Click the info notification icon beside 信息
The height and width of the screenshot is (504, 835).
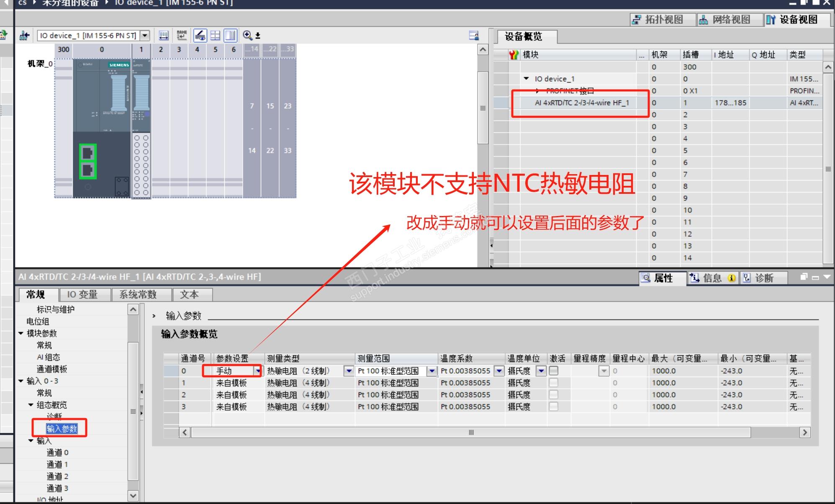[x=732, y=278]
